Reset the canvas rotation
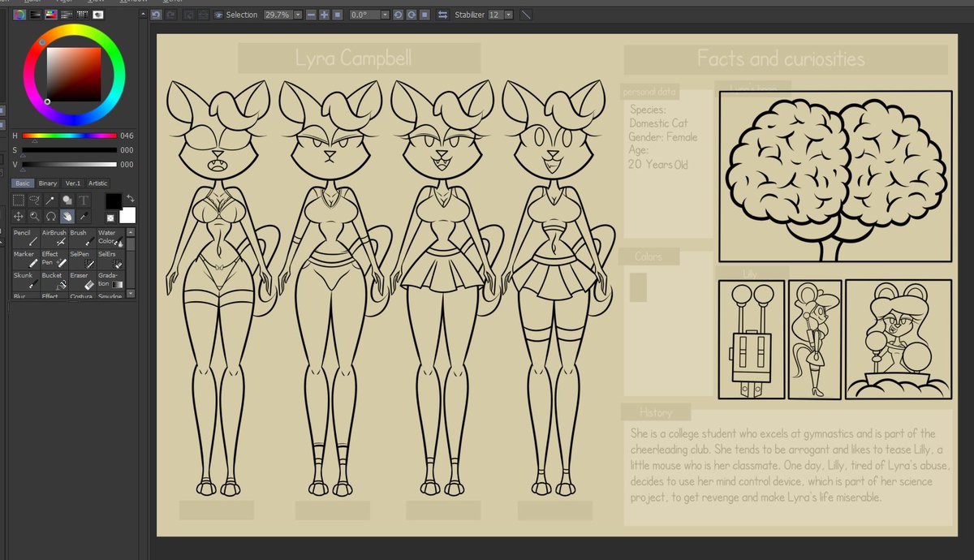This screenshot has width=974, height=560. click(x=425, y=15)
